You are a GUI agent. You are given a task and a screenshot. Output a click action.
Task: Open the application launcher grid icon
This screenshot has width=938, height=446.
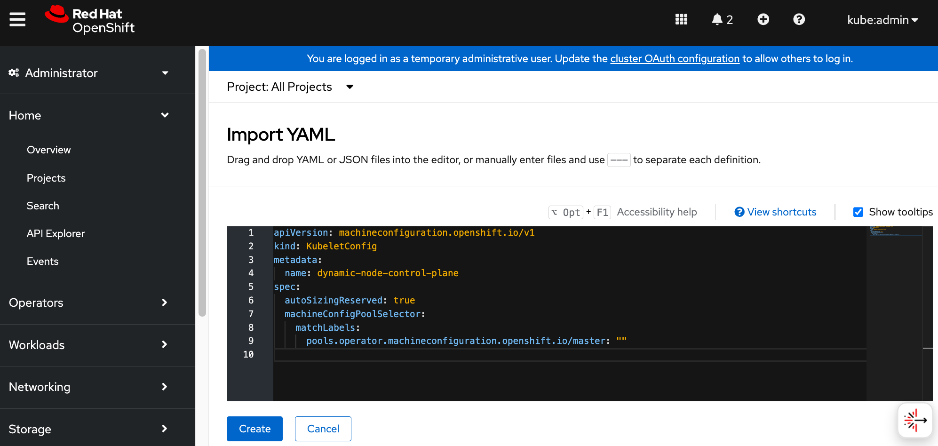(x=682, y=19)
